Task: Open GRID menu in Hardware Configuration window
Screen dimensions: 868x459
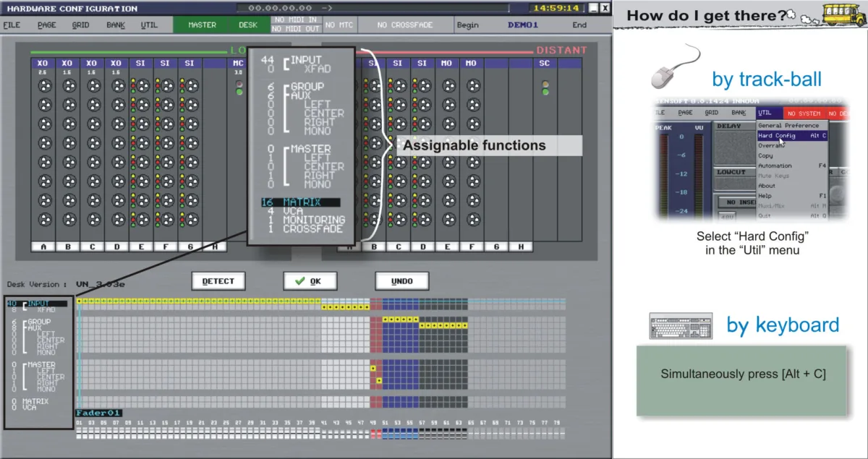Action: 81,25
